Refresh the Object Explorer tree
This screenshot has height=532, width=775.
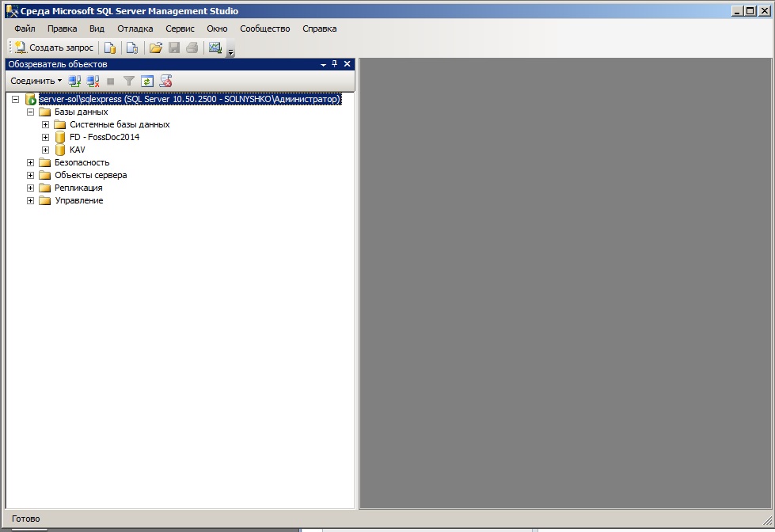pyautogui.click(x=146, y=81)
